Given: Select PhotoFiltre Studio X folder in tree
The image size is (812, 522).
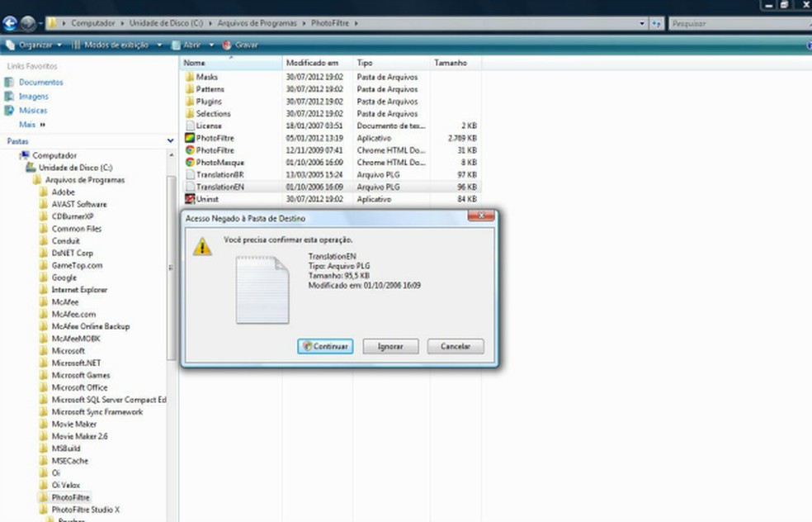Looking at the screenshot, I should pos(86,510).
